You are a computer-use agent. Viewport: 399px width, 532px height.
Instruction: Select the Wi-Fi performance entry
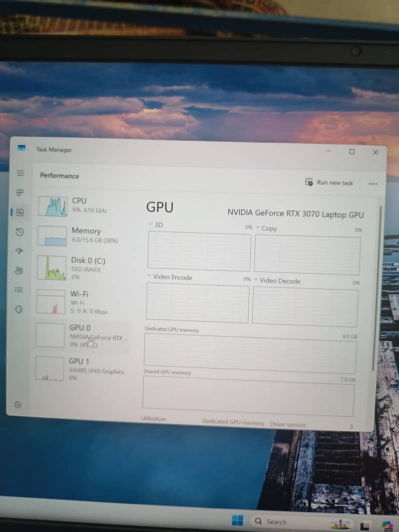click(83, 302)
